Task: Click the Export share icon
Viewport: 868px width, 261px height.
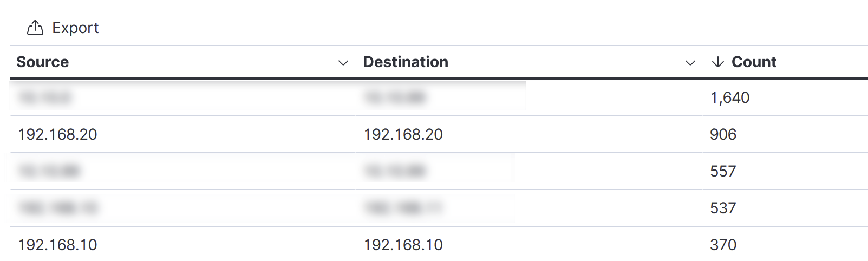Action: (35, 28)
